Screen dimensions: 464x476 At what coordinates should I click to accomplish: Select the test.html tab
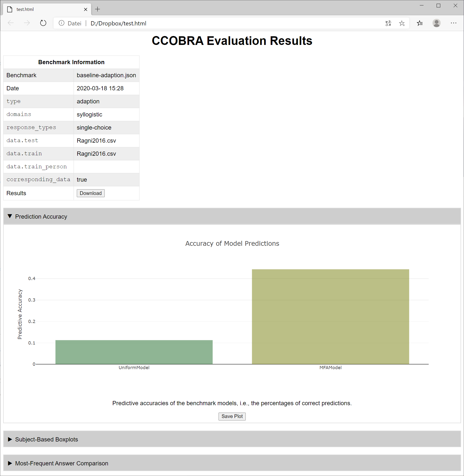44,9
